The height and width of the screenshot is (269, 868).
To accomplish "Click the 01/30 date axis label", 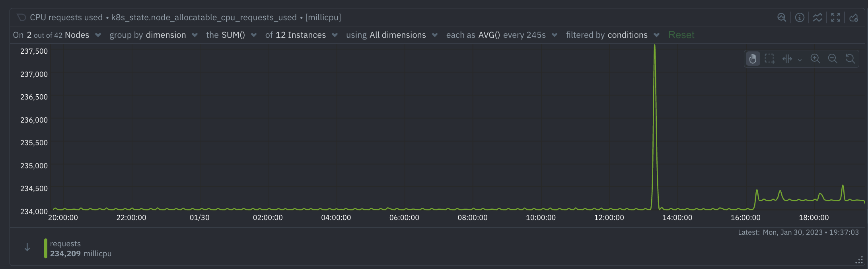I will 199,218.
